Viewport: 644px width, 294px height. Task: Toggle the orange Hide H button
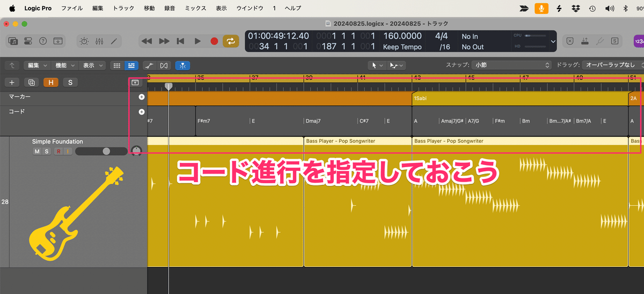pos(52,82)
